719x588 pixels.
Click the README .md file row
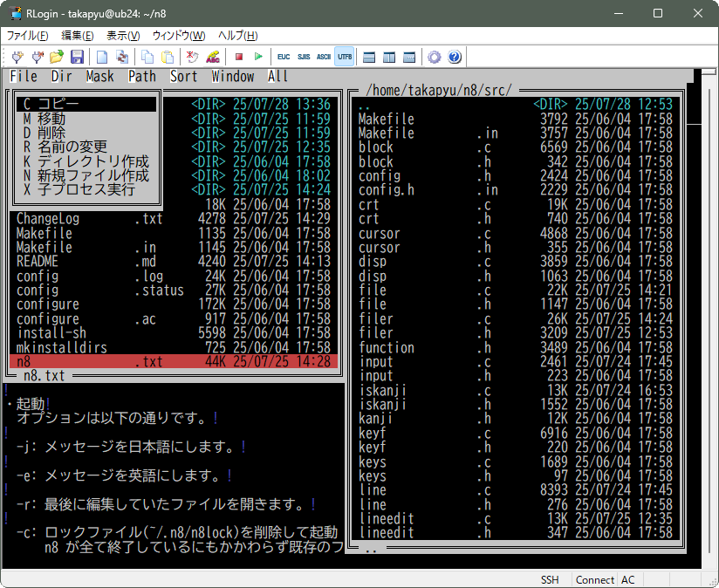tap(174, 262)
